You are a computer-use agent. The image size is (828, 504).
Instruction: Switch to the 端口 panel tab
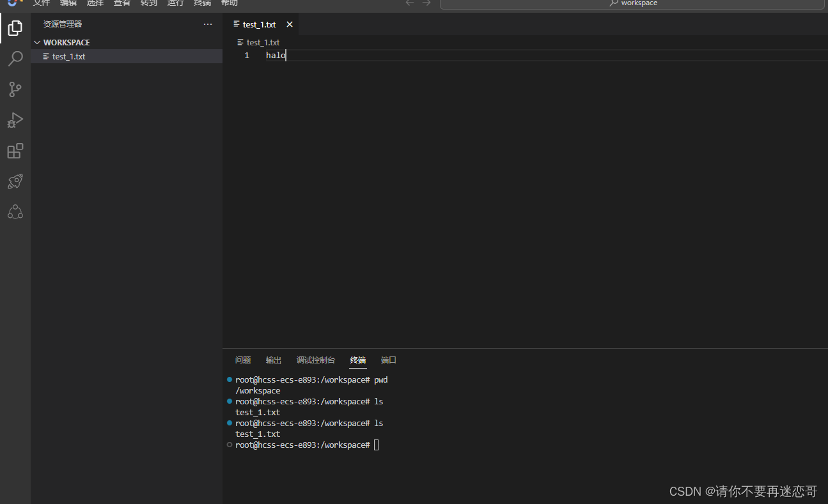pos(389,360)
